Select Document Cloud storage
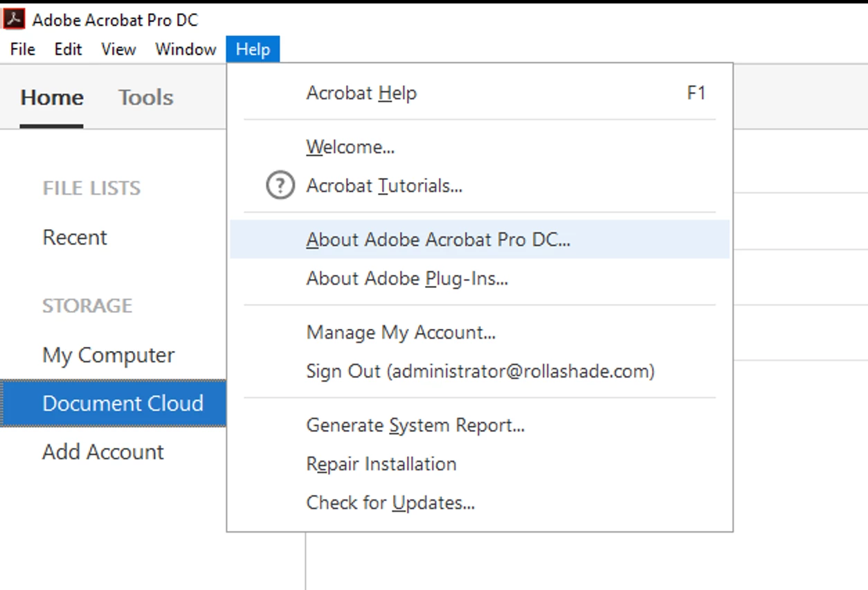The width and height of the screenshot is (868, 590). [113, 403]
